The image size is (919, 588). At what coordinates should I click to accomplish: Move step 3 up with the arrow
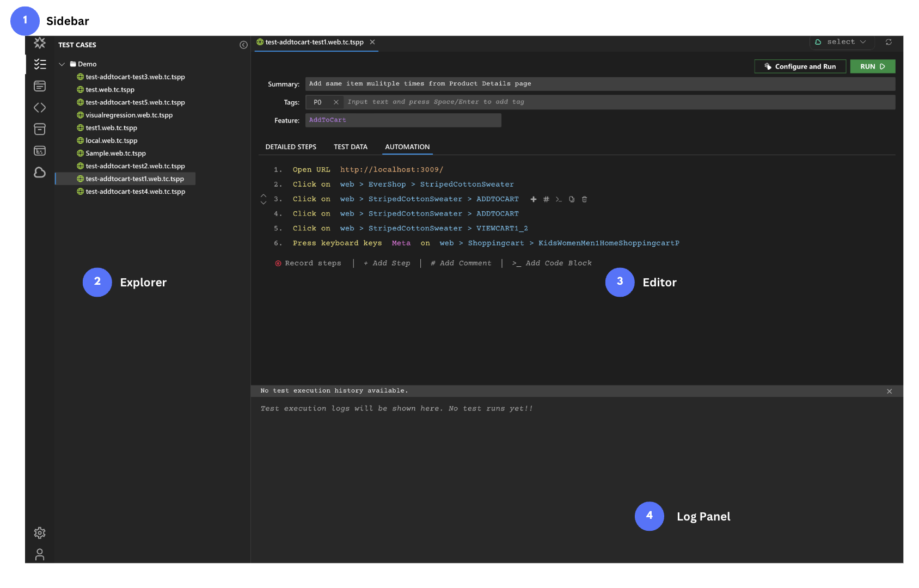coord(264,195)
